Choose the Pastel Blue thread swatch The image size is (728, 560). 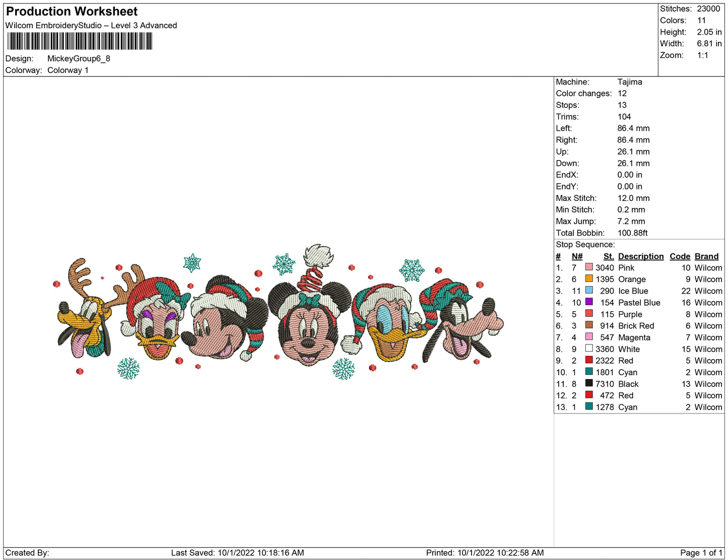pyautogui.click(x=589, y=302)
